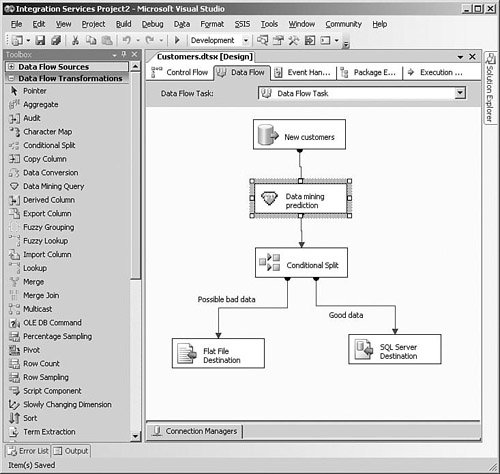Click the Cut toolbar icon
Image resolution: width=500 pixels, height=474 pixels.
pos(75,40)
